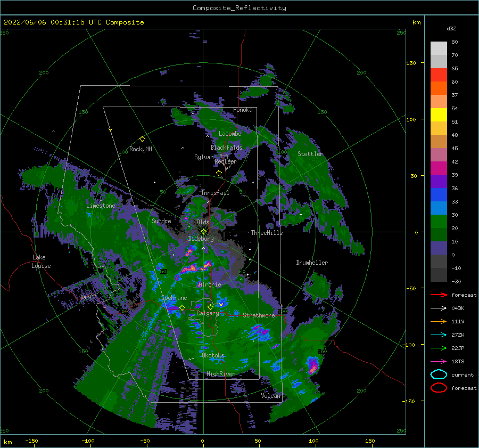Click the HighRiver city label
This screenshot has width=479, height=448.
click(221, 374)
